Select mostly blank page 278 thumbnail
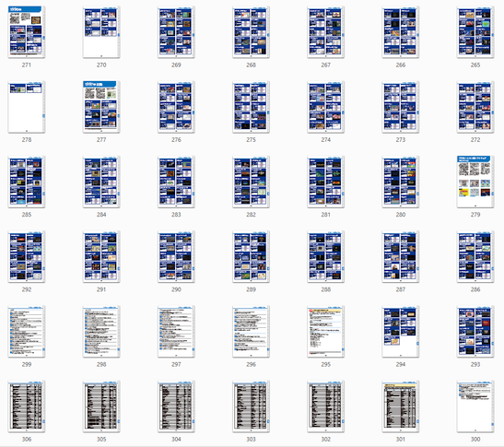This screenshot has height=447, width=504. [27, 107]
